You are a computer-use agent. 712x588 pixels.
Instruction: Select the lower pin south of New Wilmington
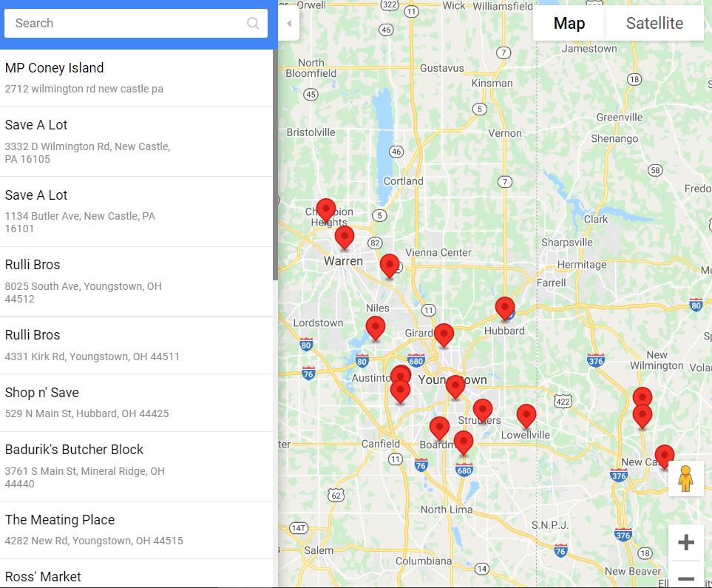643,416
